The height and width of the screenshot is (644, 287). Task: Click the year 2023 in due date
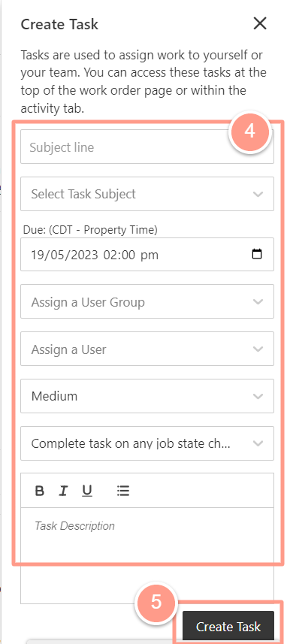83,255
